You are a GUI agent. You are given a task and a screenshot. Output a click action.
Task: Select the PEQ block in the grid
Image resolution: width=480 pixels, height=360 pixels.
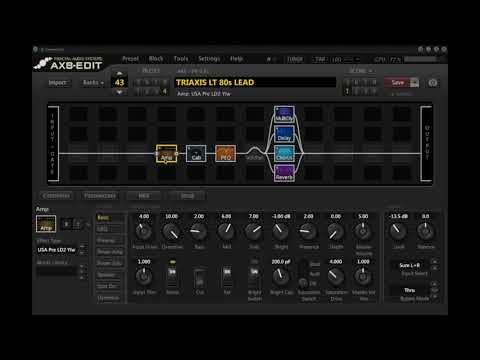[226, 153]
